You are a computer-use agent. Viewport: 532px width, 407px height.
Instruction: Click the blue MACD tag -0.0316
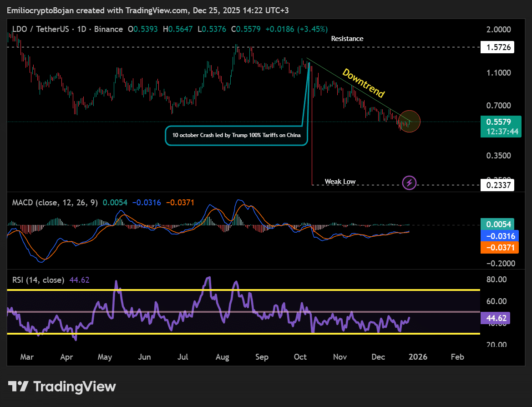500,236
